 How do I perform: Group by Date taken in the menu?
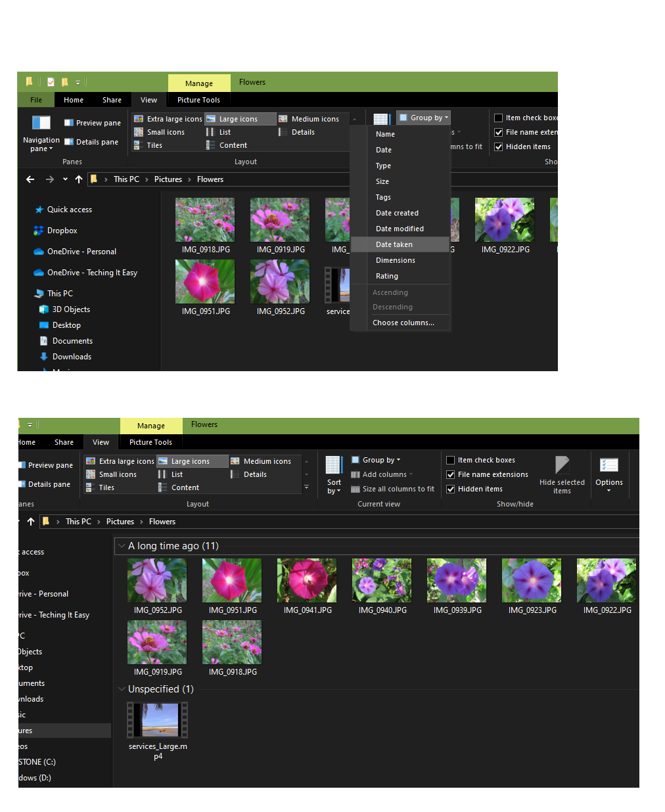(x=400, y=244)
